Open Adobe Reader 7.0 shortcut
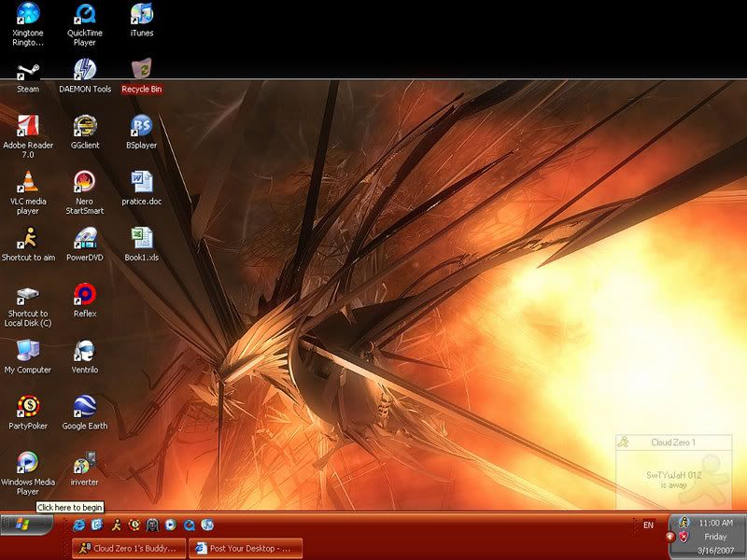The width and height of the screenshot is (747, 560). point(28,136)
